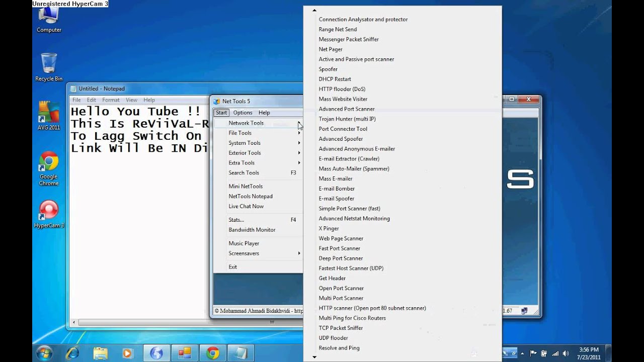Open the Help menu in Net Tools

pyautogui.click(x=264, y=113)
